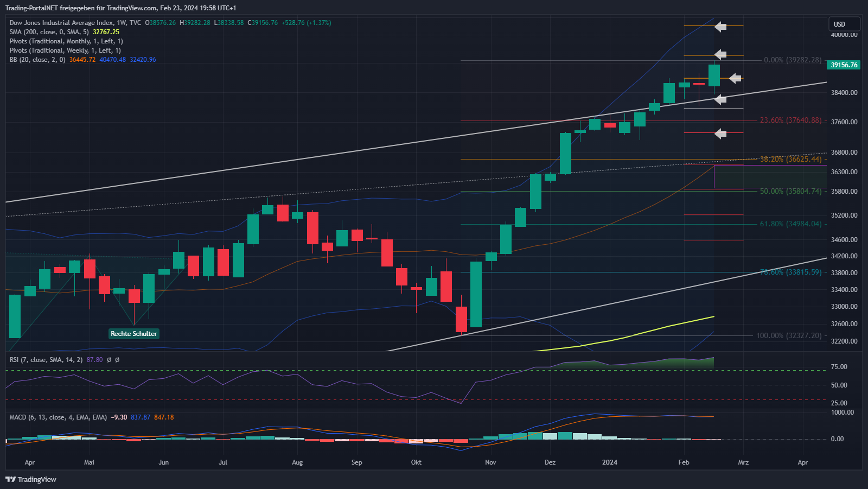Click the white arrow at the topmost pivot line
The image size is (868, 489).
[x=720, y=26]
